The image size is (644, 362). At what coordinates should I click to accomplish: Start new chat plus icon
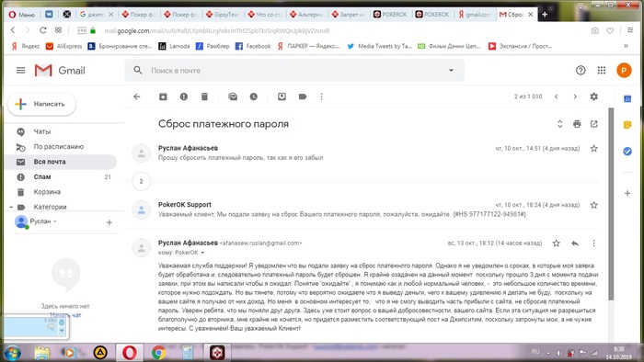click(109, 222)
